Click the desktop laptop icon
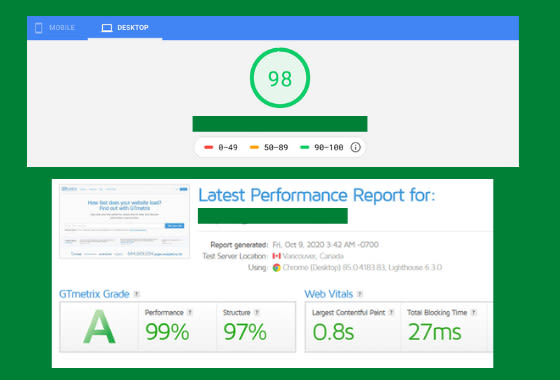The width and height of the screenshot is (560, 380). tap(107, 28)
